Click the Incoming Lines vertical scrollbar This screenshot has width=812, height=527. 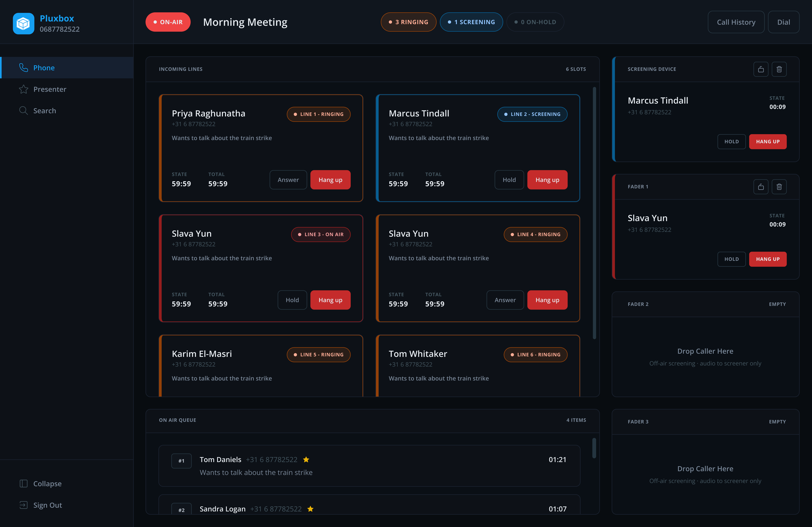594,213
